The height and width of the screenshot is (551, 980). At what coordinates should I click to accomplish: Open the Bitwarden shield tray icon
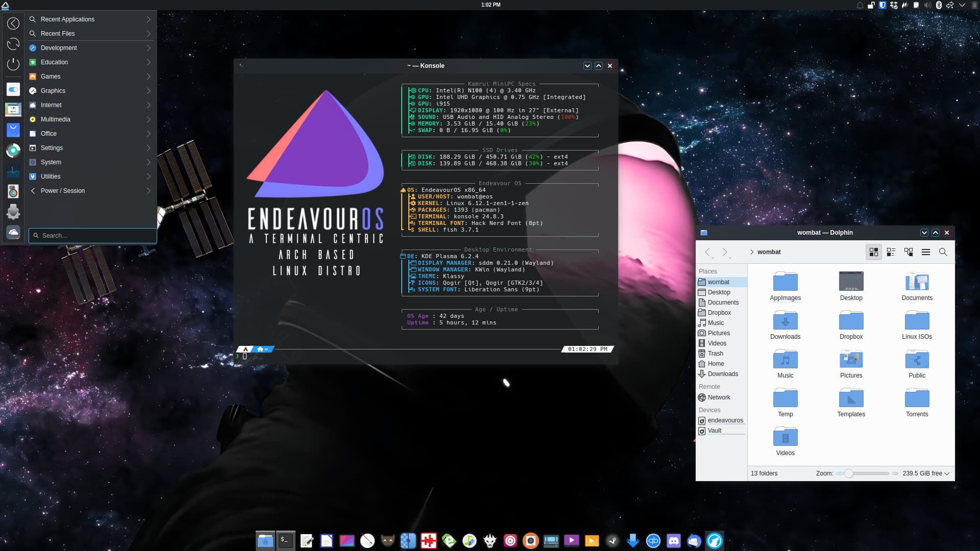click(x=883, y=5)
